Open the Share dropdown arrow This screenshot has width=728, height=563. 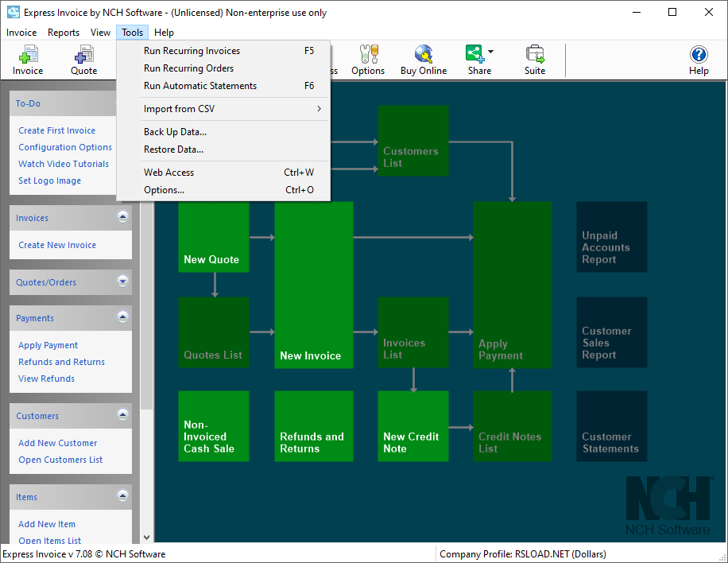490,52
